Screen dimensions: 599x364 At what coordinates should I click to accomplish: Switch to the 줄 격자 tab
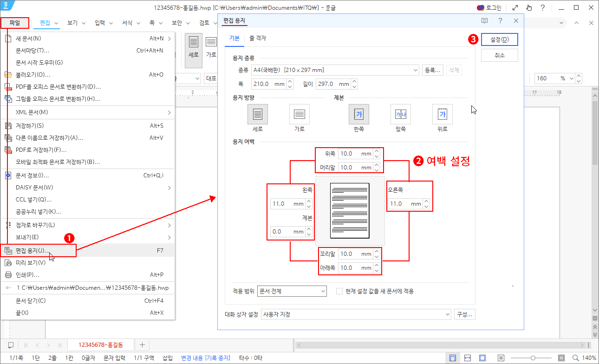coord(258,39)
